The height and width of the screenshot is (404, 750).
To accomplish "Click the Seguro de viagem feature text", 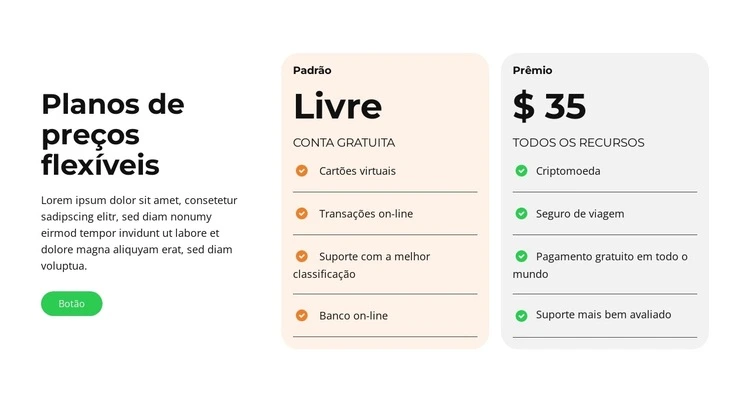I will click(x=579, y=214).
